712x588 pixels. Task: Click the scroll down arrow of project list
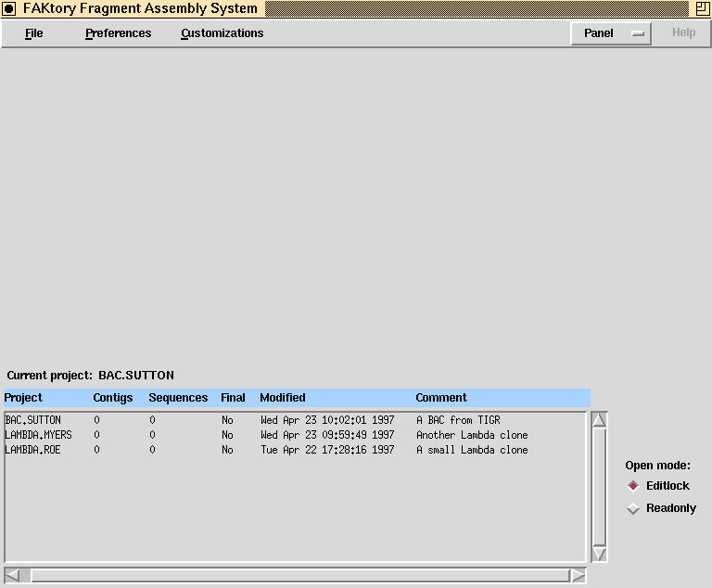(x=599, y=554)
